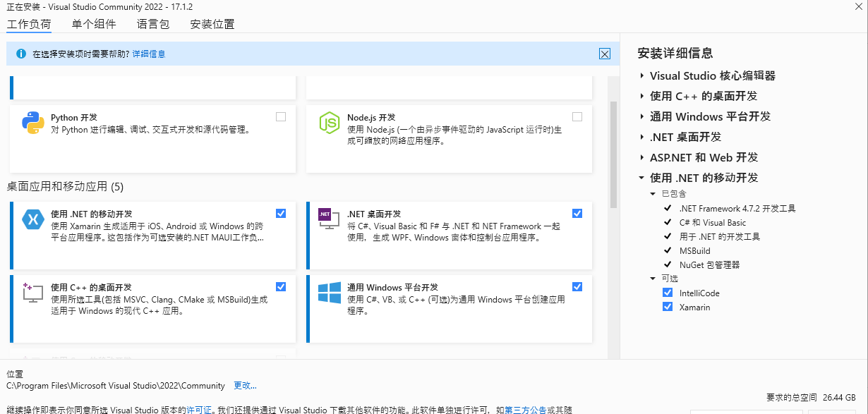Switch to the 单个组件 tab

coord(94,24)
